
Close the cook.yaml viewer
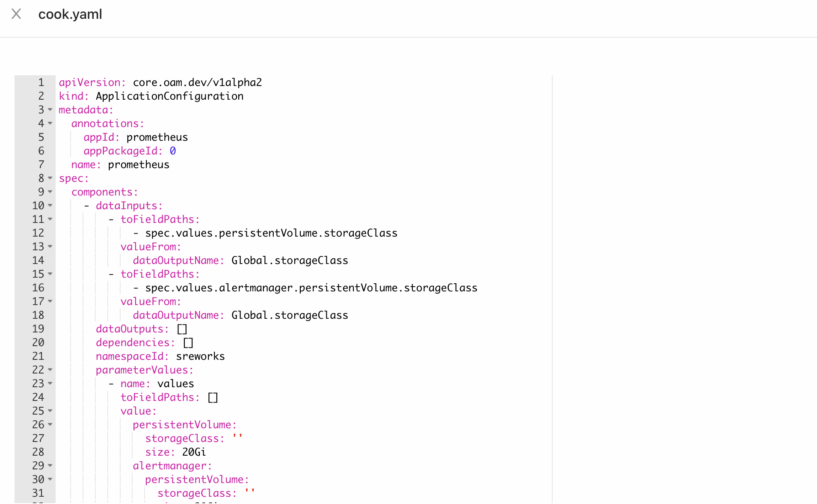click(16, 14)
